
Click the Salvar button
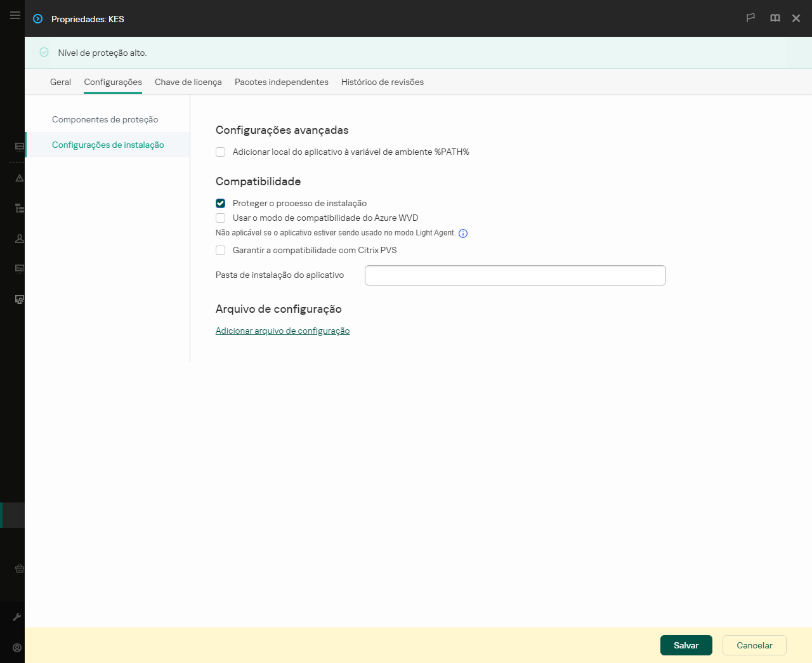686,645
